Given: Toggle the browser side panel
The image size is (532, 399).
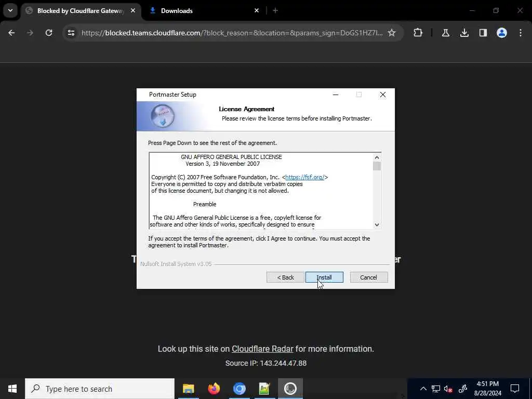Looking at the screenshot, I should [483, 33].
